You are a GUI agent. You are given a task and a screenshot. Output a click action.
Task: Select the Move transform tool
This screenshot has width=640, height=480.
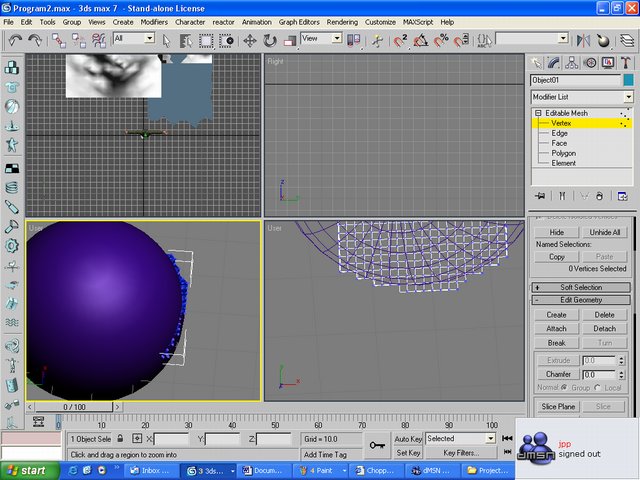pyautogui.click(x=249, y=40)
